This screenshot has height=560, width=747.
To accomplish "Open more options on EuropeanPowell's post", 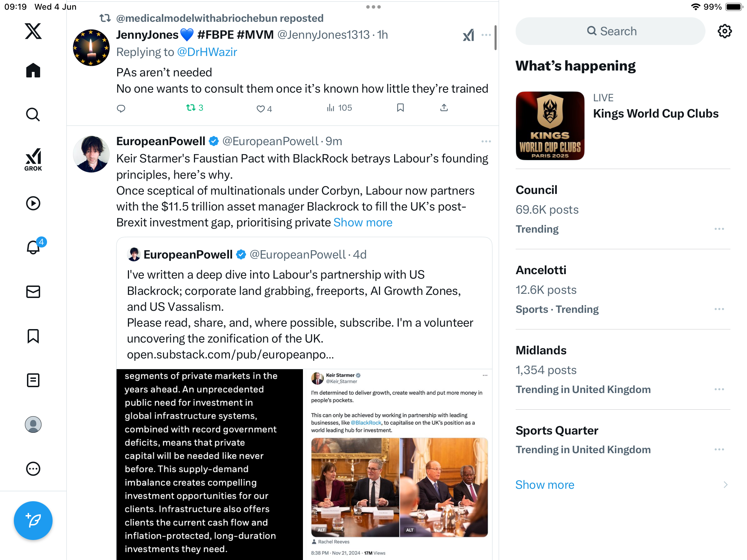I will (x=486, y=141).
